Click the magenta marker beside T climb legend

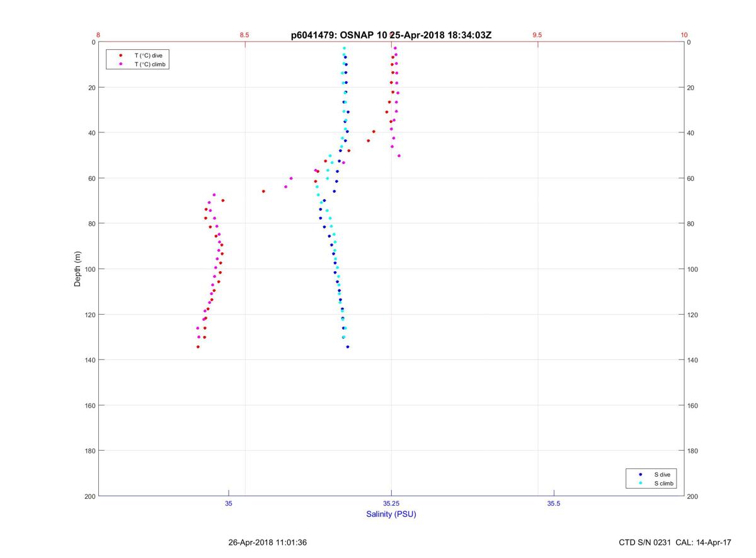(x=120, y=64)
